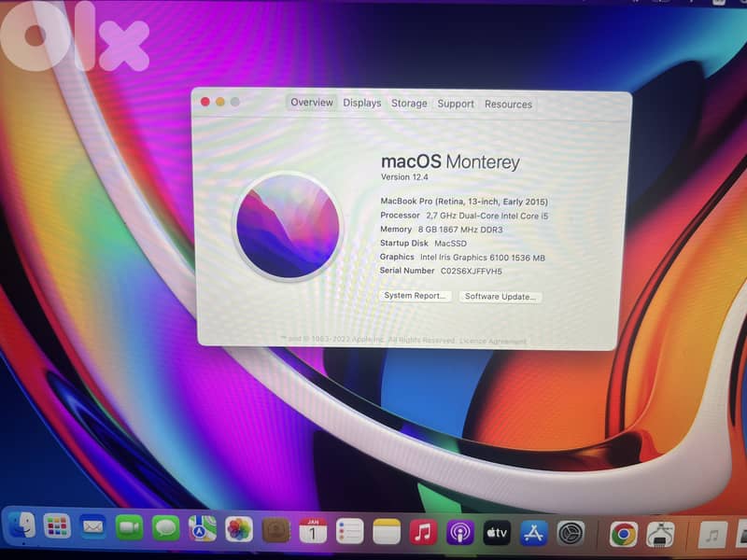The image size is (747, 560).
Task: Open the Apple TV app in Dock
Action: pyautogui.click(x=497, y=533)
